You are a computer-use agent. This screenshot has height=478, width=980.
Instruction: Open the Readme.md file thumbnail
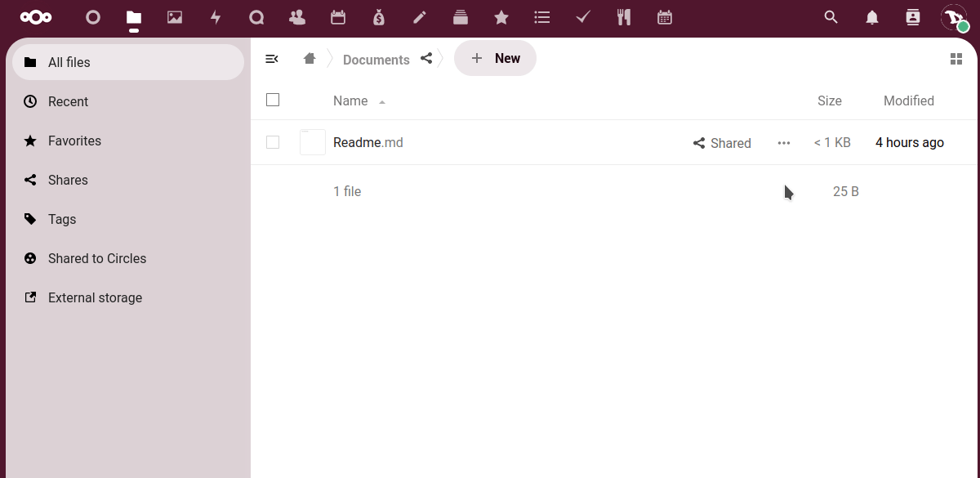(x=313, y=142)
